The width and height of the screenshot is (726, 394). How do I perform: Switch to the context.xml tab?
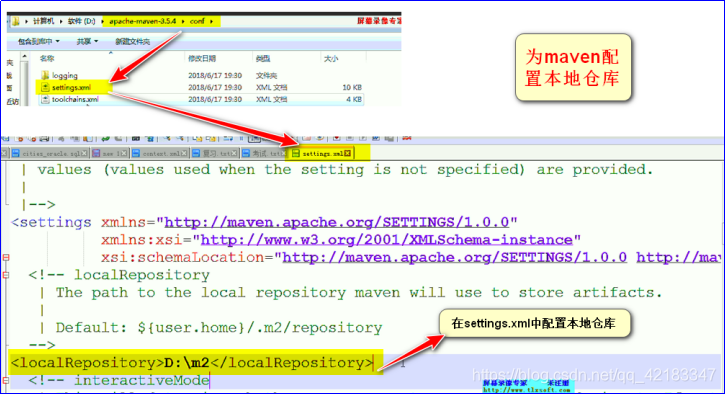[160, 153]
